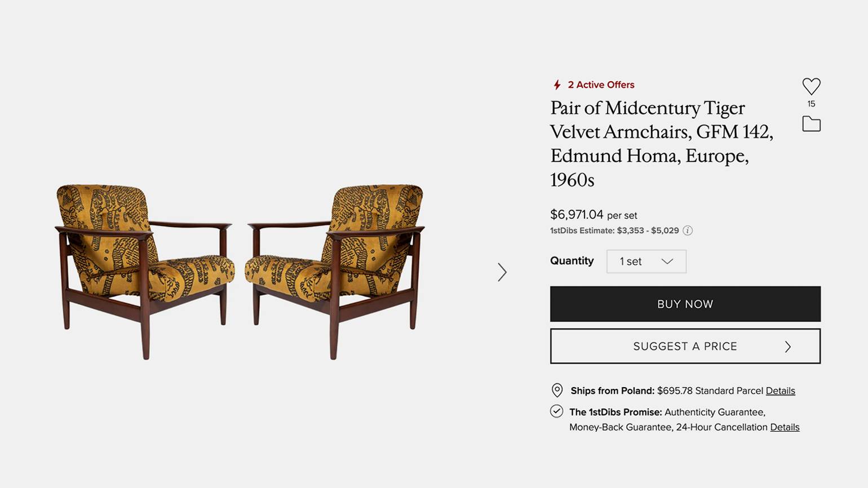This screenshot has height=488, width=868.
Task: Click the product title text
Action: tap(662, 144)
